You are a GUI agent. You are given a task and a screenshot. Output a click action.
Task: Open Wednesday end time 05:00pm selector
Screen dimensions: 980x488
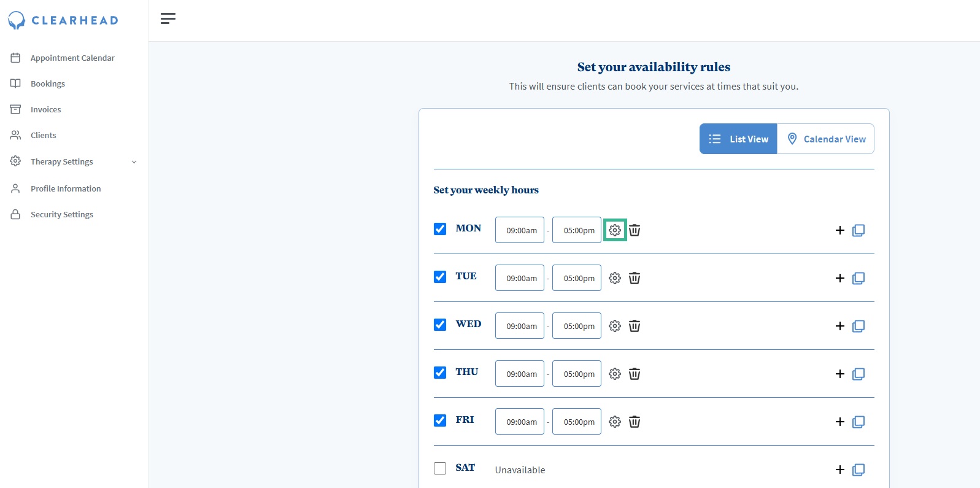pyautogui.click(x=577, y=326)
